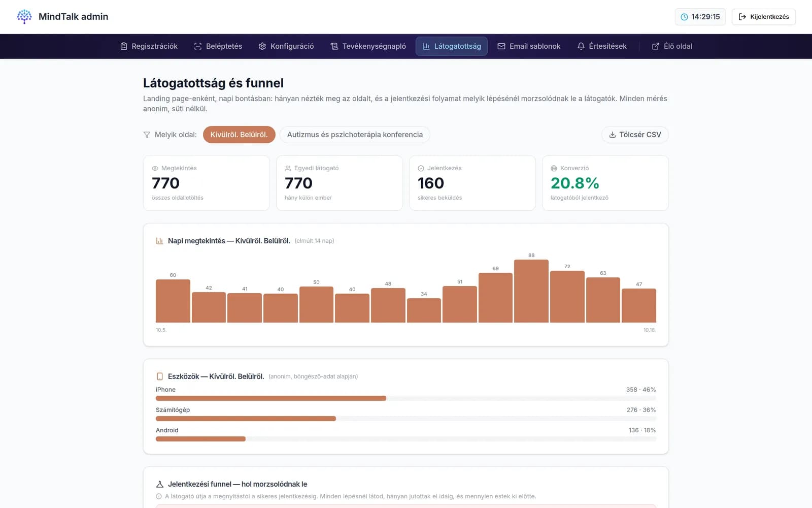The height and width of the screenshot is (508, 812).
Task: Open the Beléptetés tab
Action: point(218,46)
